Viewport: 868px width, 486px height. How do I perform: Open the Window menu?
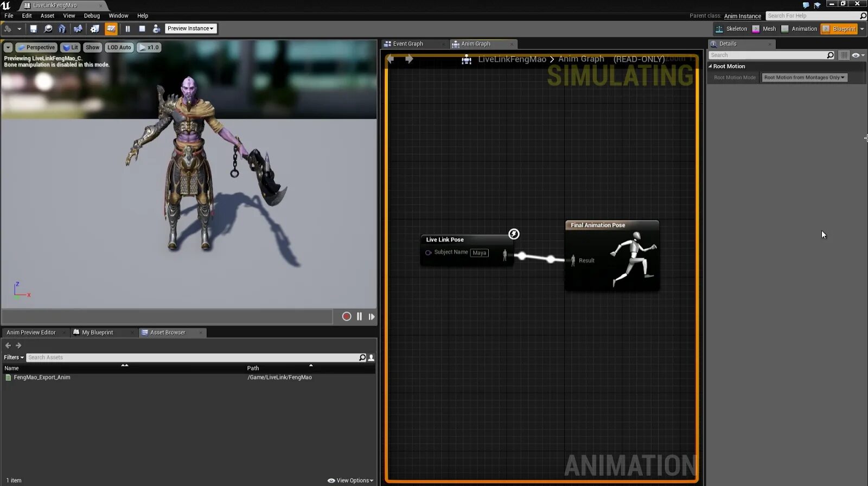pyautogui.click(x=118, y=16)
